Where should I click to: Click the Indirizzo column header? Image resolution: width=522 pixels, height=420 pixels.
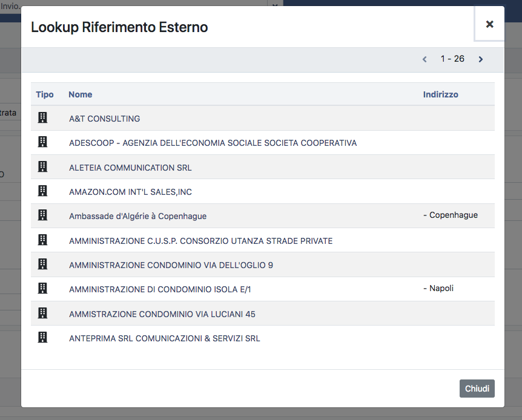point(440,94)
